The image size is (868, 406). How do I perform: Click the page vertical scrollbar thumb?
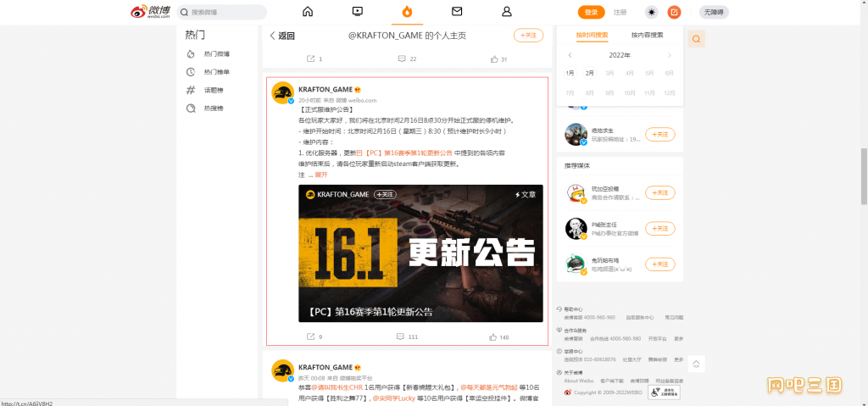[x=864, y=176]
